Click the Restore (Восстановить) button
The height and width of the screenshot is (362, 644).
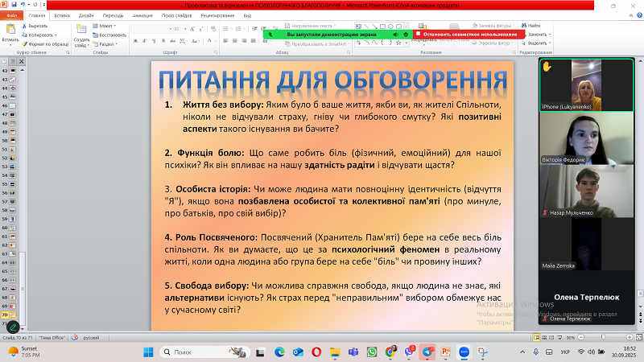[111, 35]
